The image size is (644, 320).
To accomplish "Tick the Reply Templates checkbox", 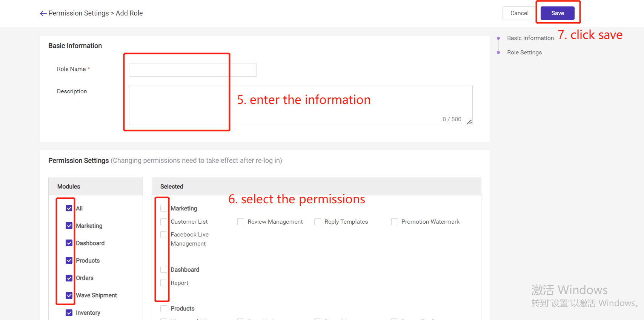I will (x=318, y=222).
